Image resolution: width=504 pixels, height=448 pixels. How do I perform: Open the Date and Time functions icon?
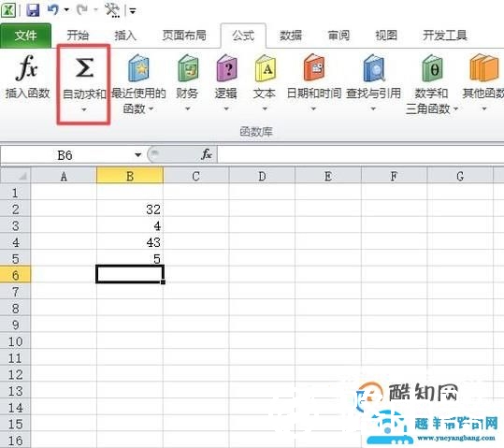(x=314, y=67)
